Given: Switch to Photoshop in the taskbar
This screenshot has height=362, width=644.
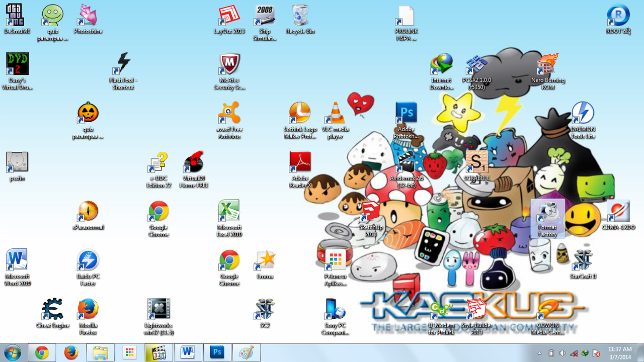Looking at the screenshot, I should coord(217,353).
